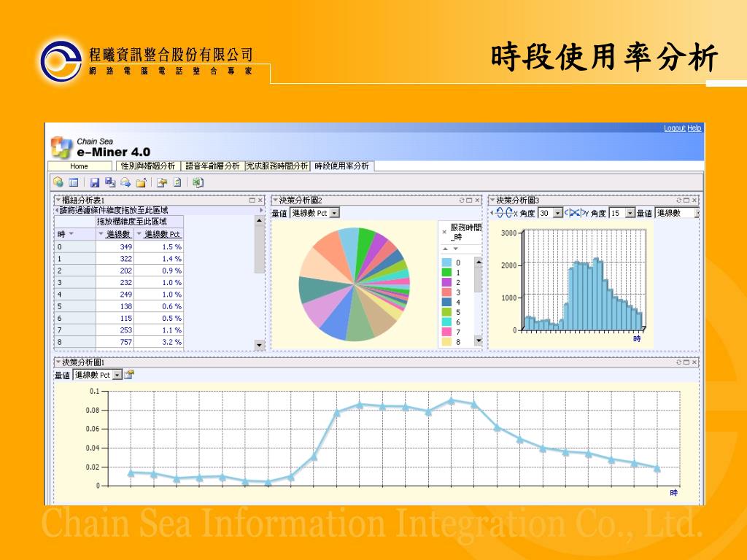Click refresh icon on 決策分析圖1 panel header
747x560 pixels.
click(679, 362)
